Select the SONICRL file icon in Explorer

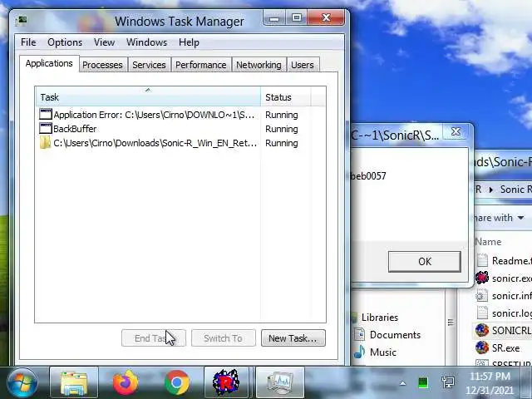click(x=482, y=331)
